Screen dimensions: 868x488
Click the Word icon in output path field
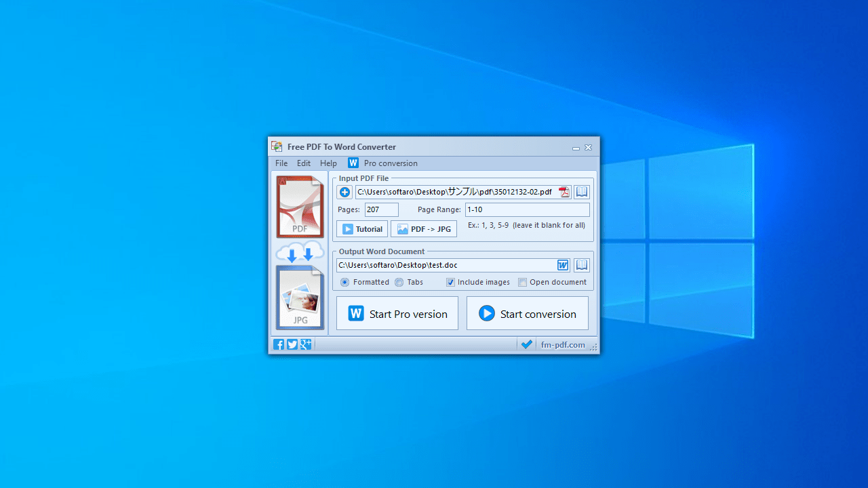[563, 265]
